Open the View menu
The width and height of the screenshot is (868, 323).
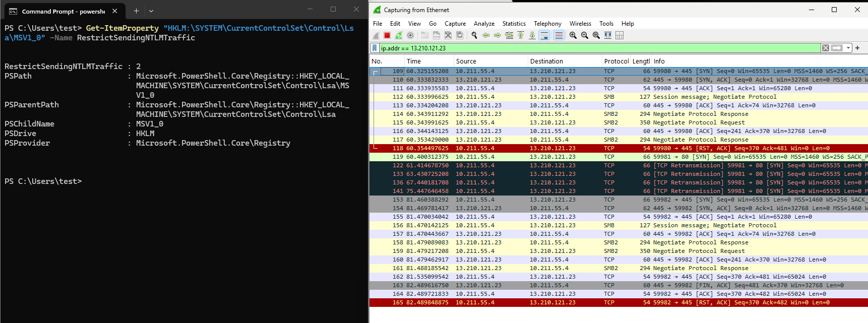414,24
